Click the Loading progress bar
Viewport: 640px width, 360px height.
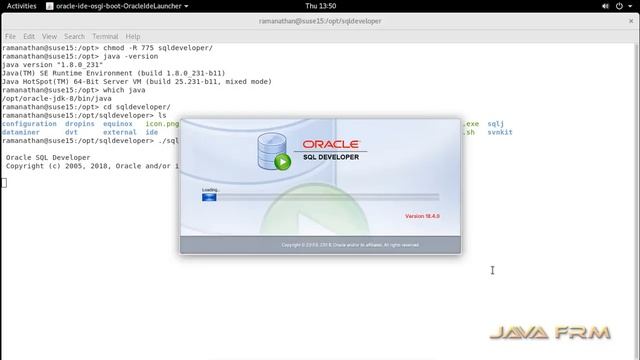tap(320, 197)
